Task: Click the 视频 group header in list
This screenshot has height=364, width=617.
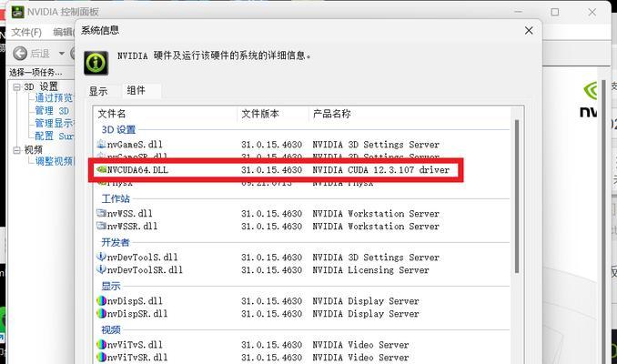Action: (x=111, y=329)
